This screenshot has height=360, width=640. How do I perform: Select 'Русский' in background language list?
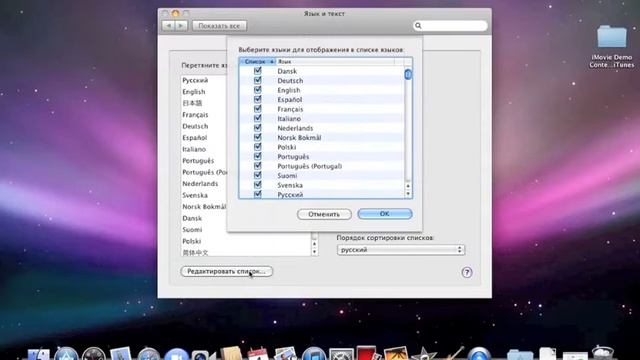[195, 80]
